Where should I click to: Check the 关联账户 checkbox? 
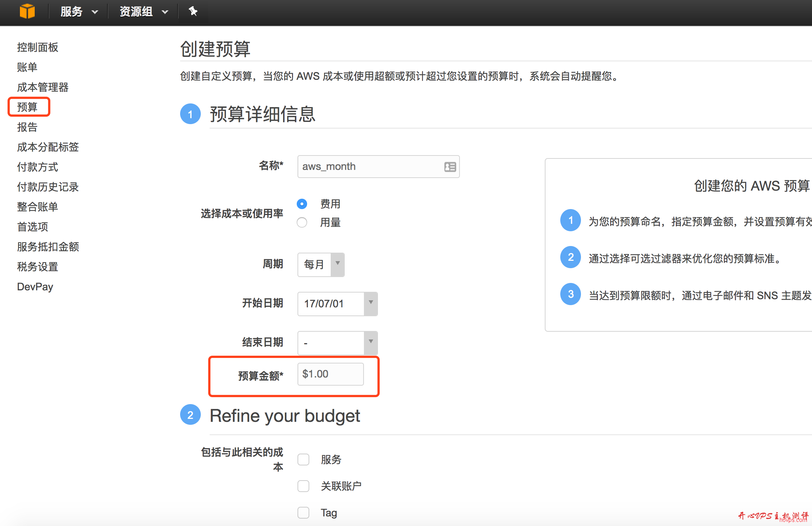point(303,486)
